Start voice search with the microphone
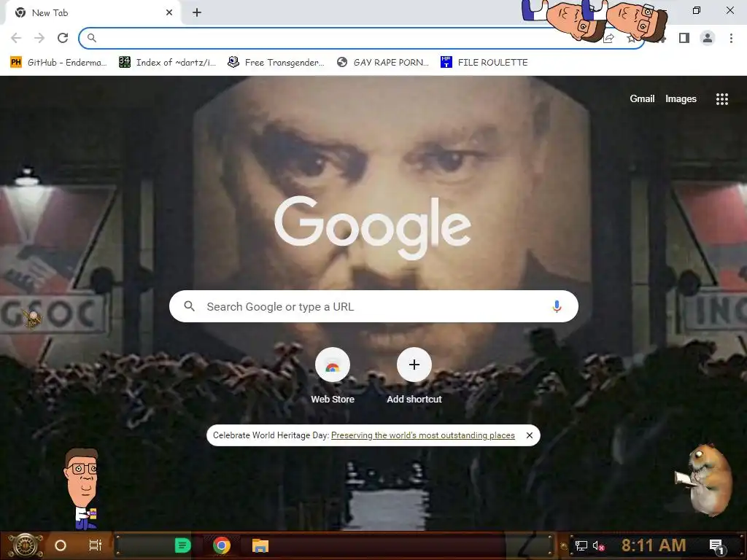The image size is (747, 560). click(x=557, y=306)
